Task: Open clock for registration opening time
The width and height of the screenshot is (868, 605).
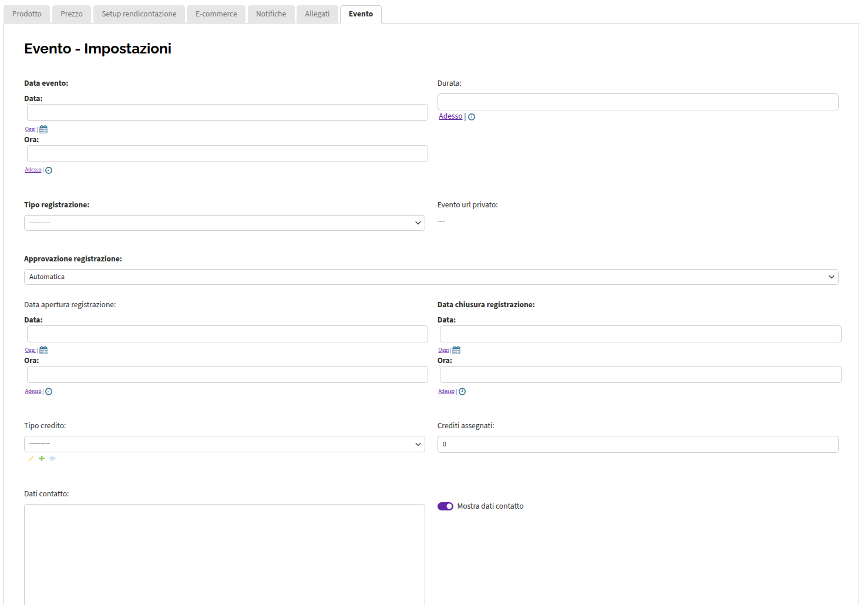Action: (x=49, y=392)
